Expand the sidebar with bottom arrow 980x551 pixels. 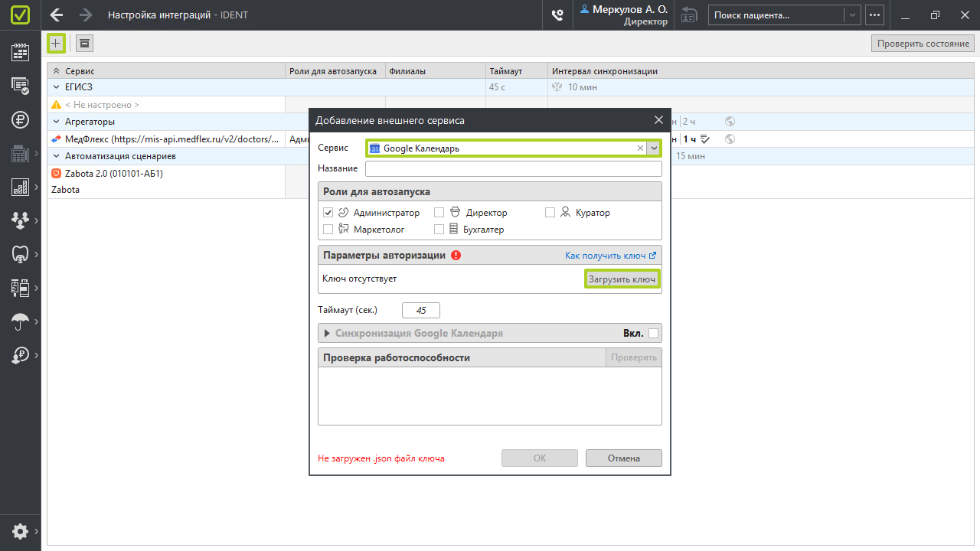(36, 531)
